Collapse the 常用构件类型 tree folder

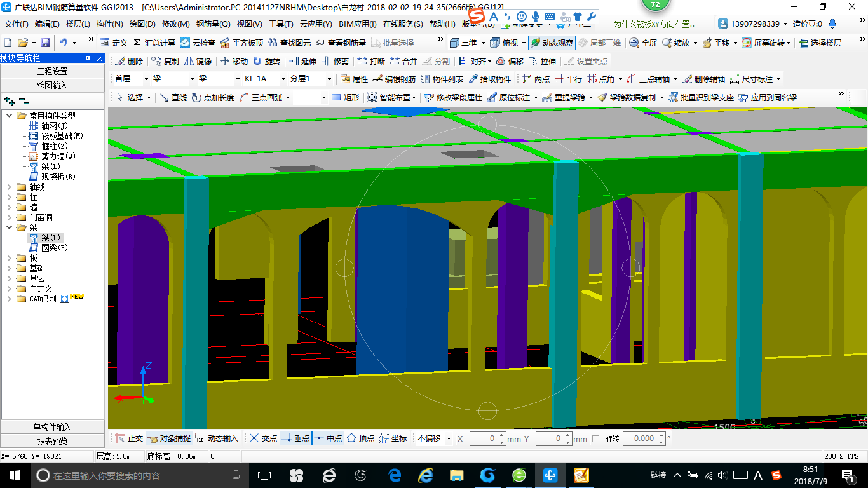(10, 116)
